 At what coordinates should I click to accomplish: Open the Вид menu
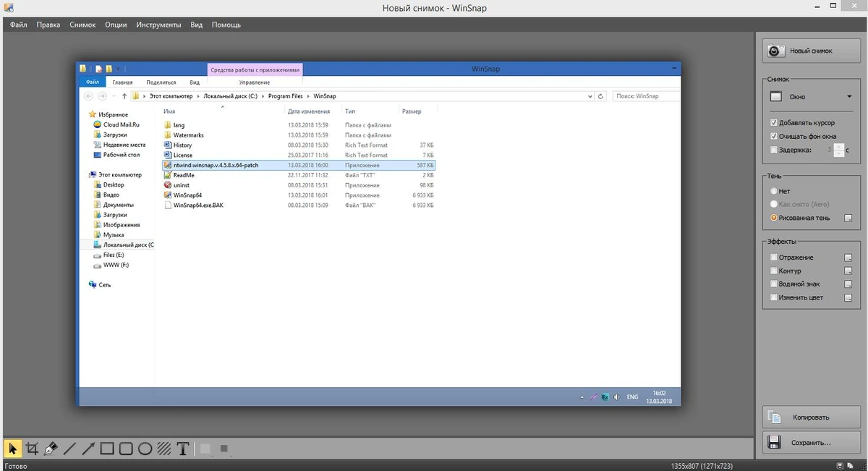tap(196, 25)
